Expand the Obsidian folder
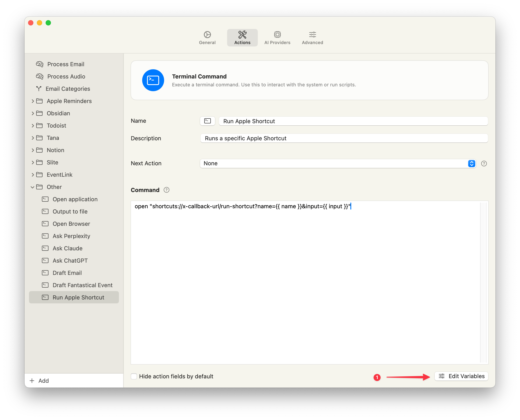 coord(32,113)
